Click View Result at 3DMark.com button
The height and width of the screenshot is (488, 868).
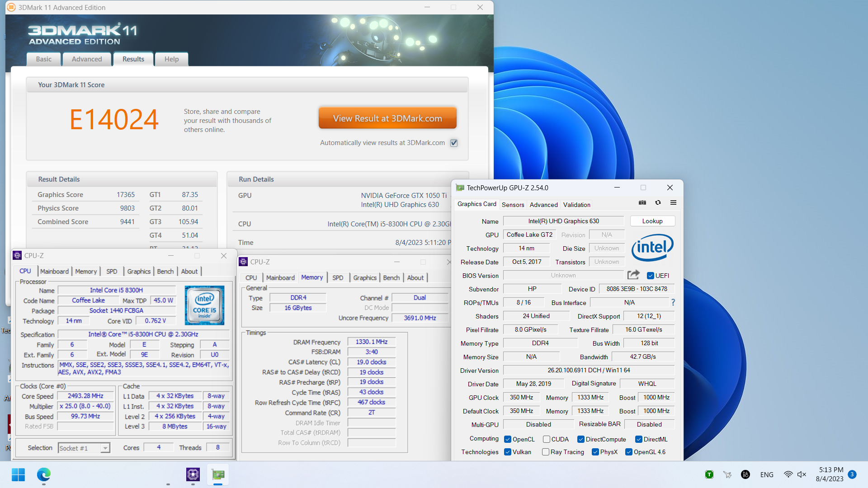coord(387,118)
